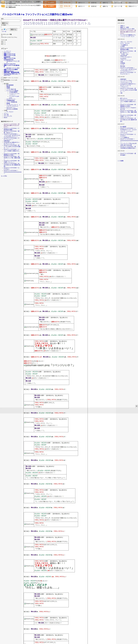
Task: Open 軽行事連絡板 board link
Action: 10,85
